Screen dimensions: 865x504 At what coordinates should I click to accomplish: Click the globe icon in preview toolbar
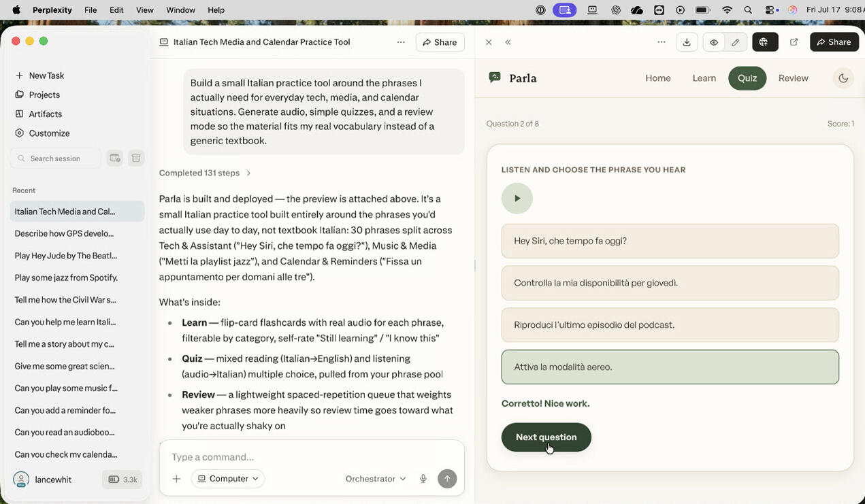coord(764,42)
